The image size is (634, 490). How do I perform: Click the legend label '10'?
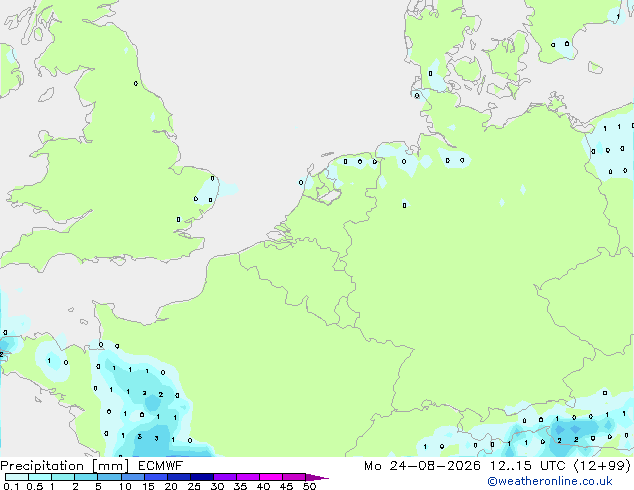point(125,486)
